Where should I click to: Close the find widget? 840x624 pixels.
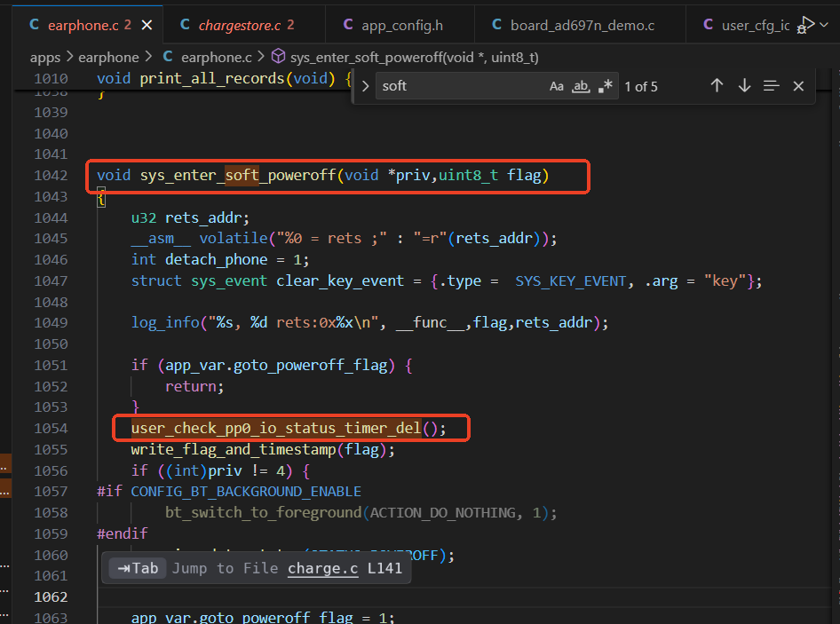[798, 86]
